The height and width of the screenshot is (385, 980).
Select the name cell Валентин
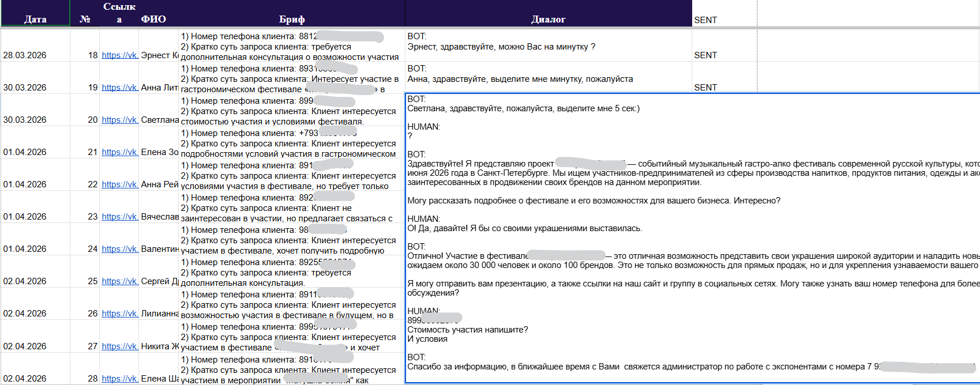tap(159, 239)
